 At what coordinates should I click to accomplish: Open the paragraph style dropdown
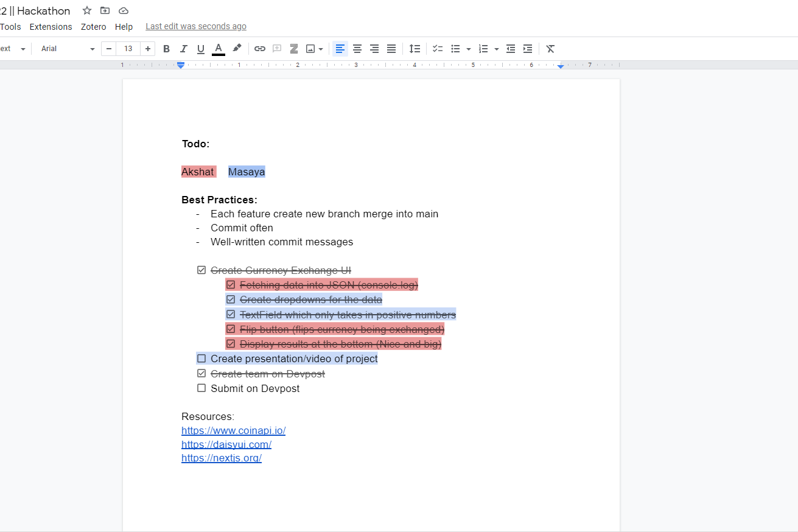click(13, 49)
